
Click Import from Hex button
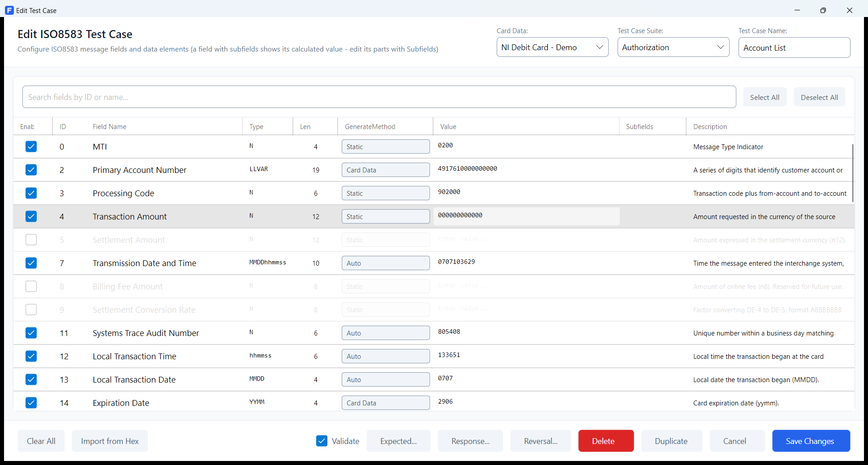pos(110,441)
